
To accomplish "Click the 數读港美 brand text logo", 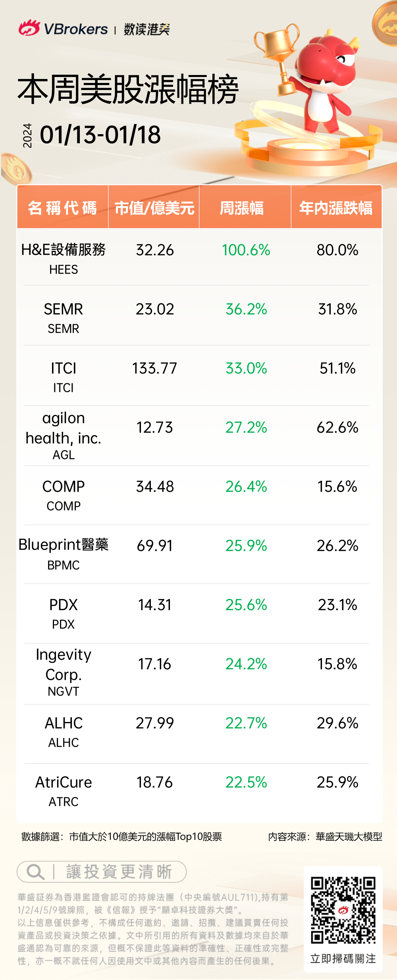I will 146,29.
